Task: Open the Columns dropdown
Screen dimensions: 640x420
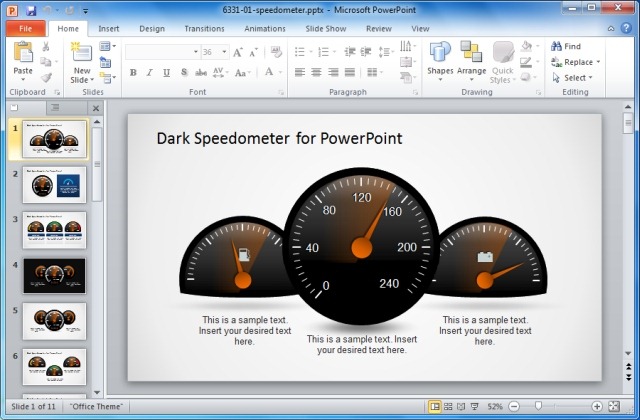Action: coord(375,73)
